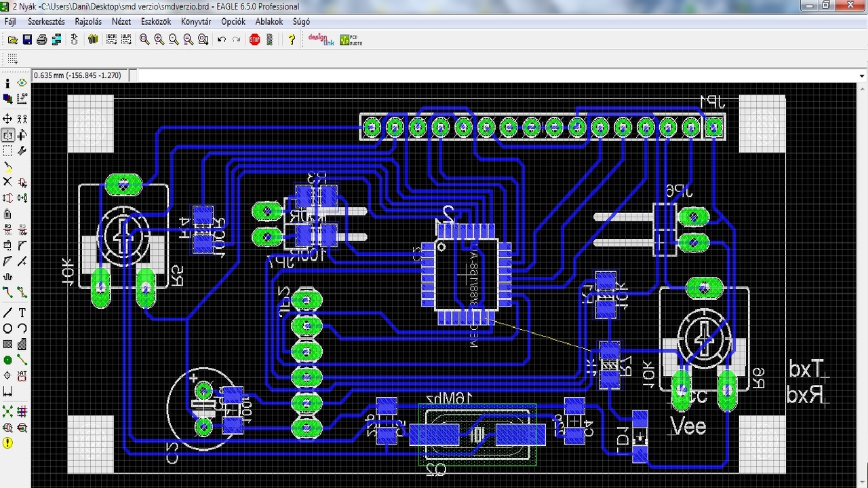Undo the last action
The width and height of the screenshot is (868, 488).
pyautogui.click(x=222, y=40)
